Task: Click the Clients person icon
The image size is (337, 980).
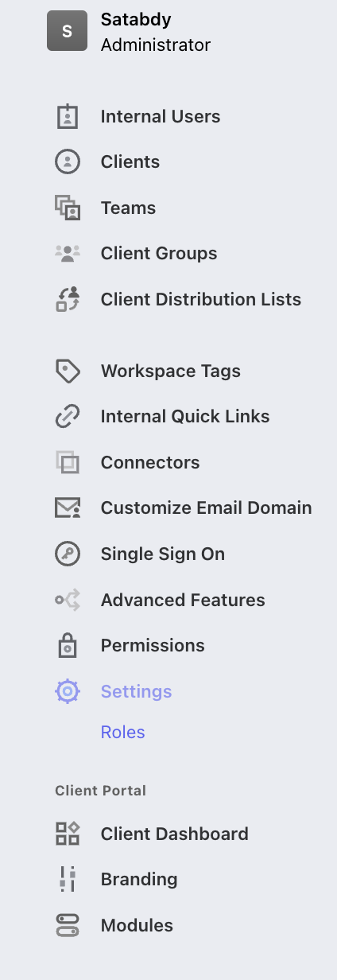Action: 68,162
